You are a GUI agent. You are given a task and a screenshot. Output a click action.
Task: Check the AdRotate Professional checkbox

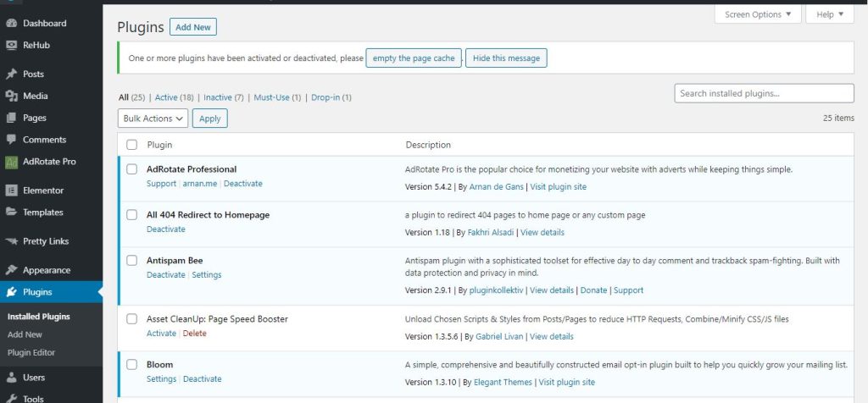(131, 169)
